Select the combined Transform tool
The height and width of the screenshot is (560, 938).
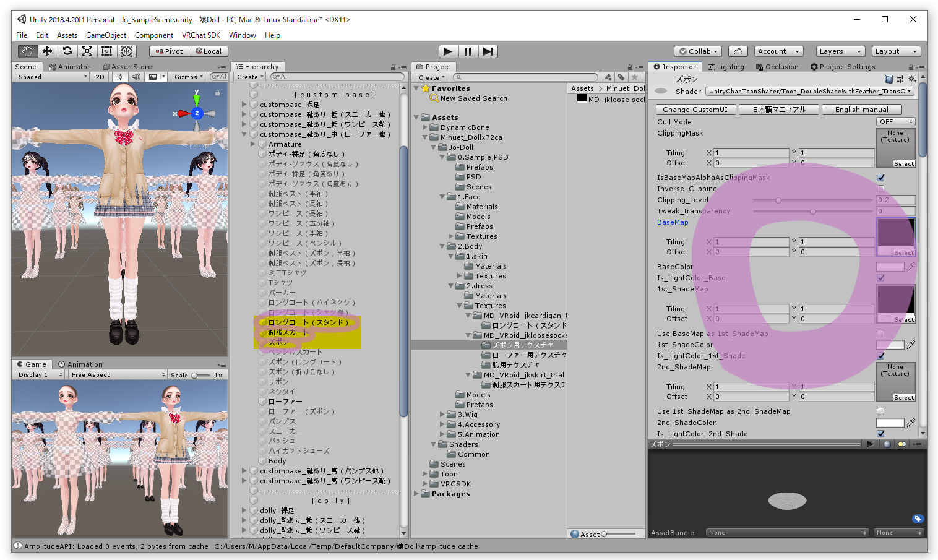127,51
